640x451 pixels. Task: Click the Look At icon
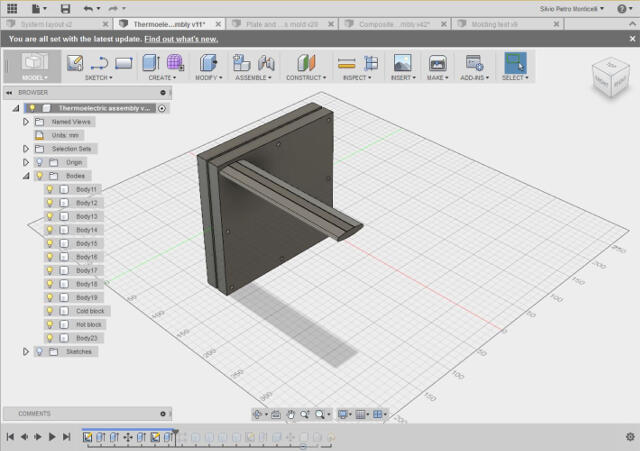click(276, 415)
